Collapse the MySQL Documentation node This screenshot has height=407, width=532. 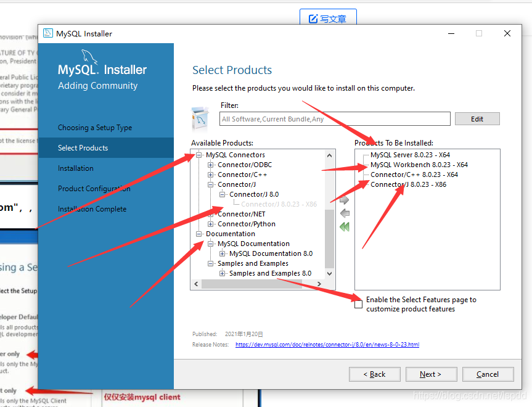coord(211,244)
